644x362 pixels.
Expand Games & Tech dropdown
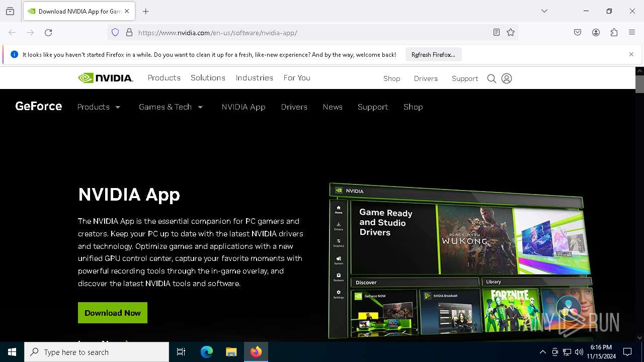click(x=171, y=107)
